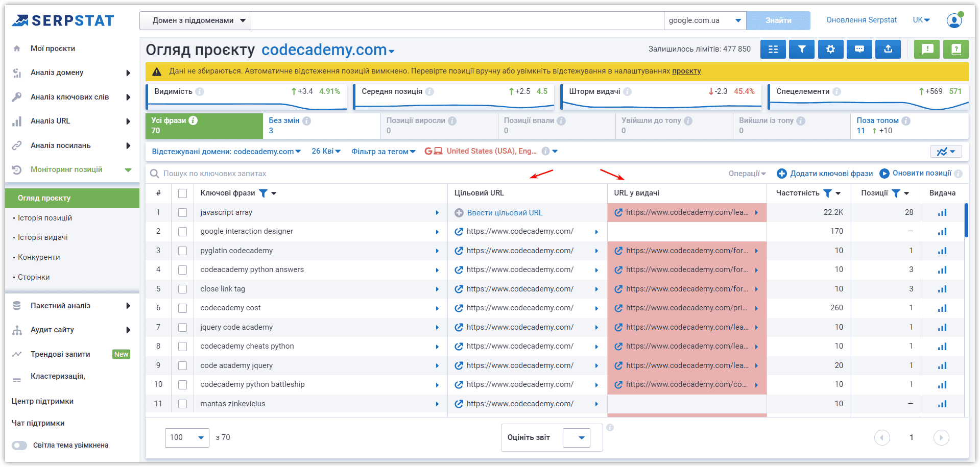This screenshot has width=980, height=467.
Task: Open Сторінки menu item
Action: [x=34, y=277]
